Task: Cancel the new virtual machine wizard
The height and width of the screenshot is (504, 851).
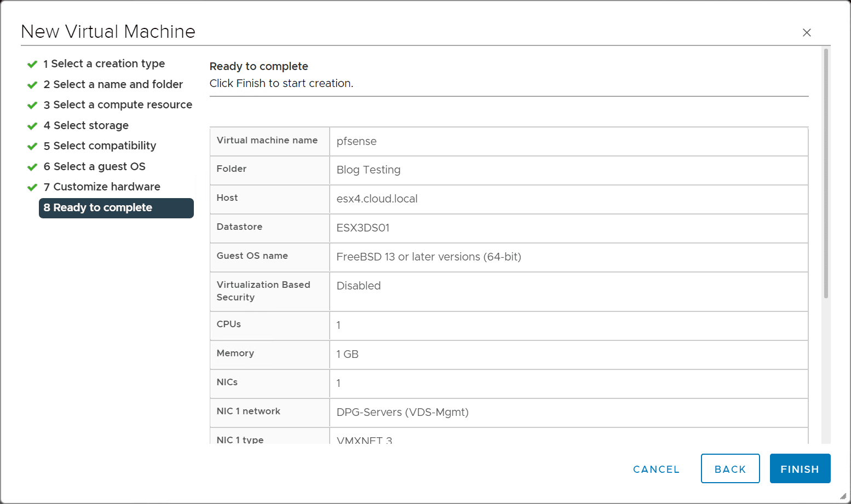Action: pos(656,469)
